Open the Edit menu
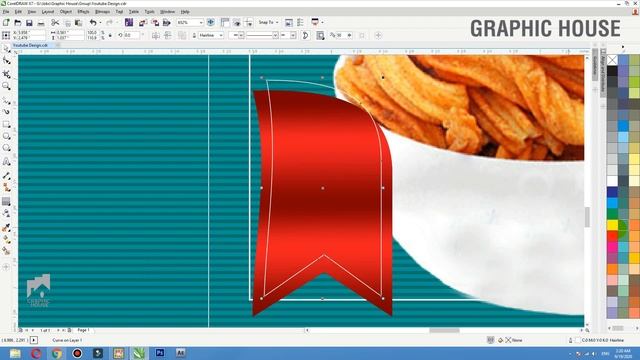This screenshot has height=360, width=640. point(18,12)
